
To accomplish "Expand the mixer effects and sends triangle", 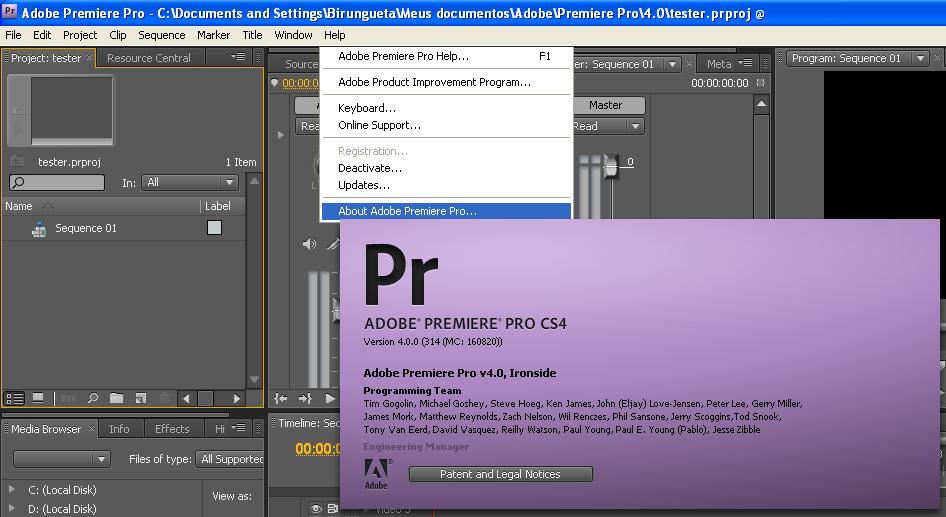I will pyautogui.click(x=281, y=135).
